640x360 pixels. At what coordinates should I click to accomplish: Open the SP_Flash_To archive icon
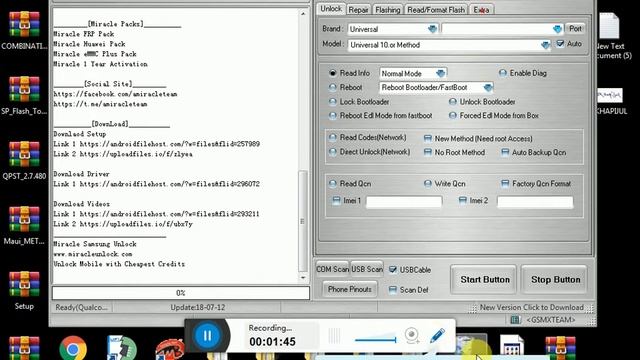point(24,89)
